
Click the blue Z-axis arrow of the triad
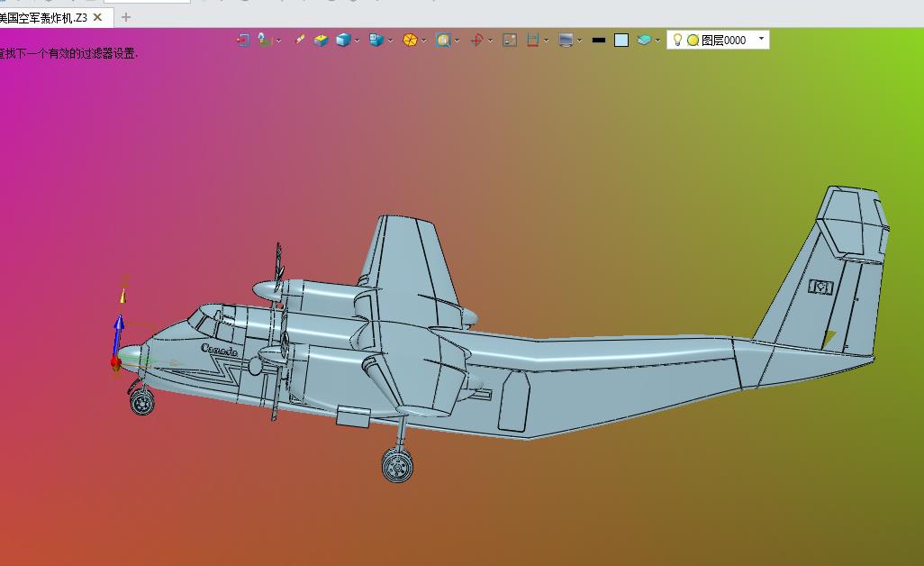[x=119, y=333]
